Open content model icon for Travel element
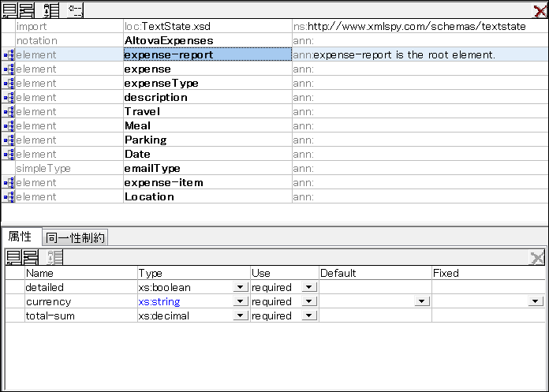The image size is (549, 392). 9,112
